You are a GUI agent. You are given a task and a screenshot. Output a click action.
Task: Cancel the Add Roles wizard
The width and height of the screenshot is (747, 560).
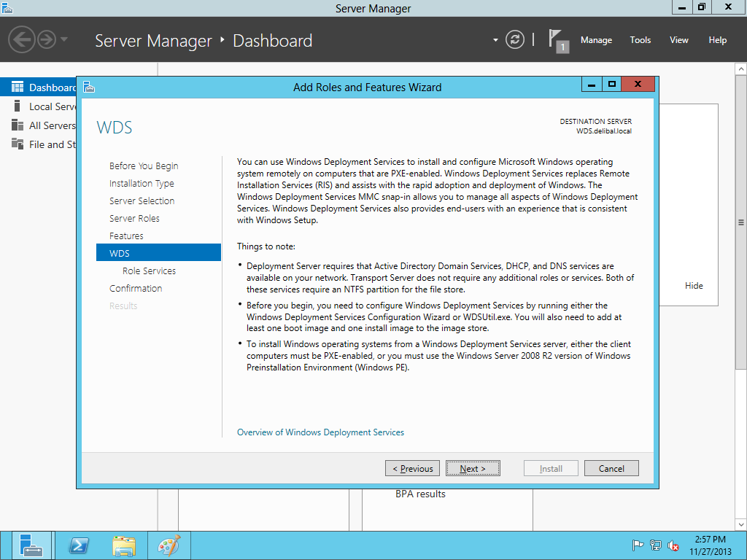pos(611,468)
